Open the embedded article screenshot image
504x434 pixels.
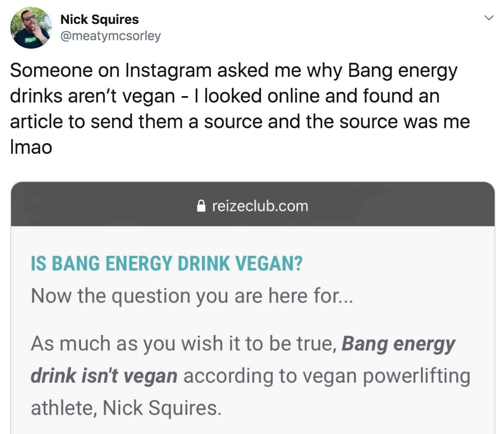(253, 308)
